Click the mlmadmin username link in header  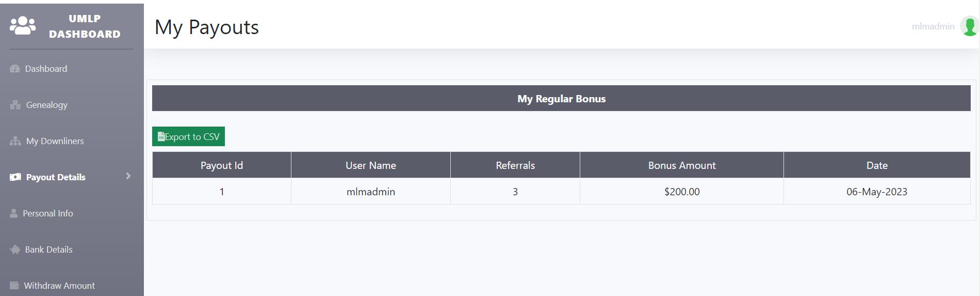click(x=933, y=26)
